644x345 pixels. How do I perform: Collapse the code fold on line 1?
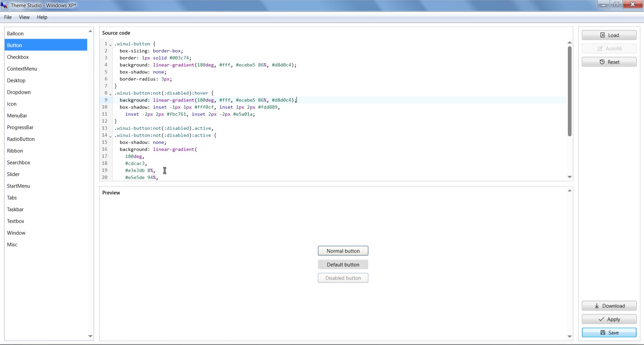[110, 45]
